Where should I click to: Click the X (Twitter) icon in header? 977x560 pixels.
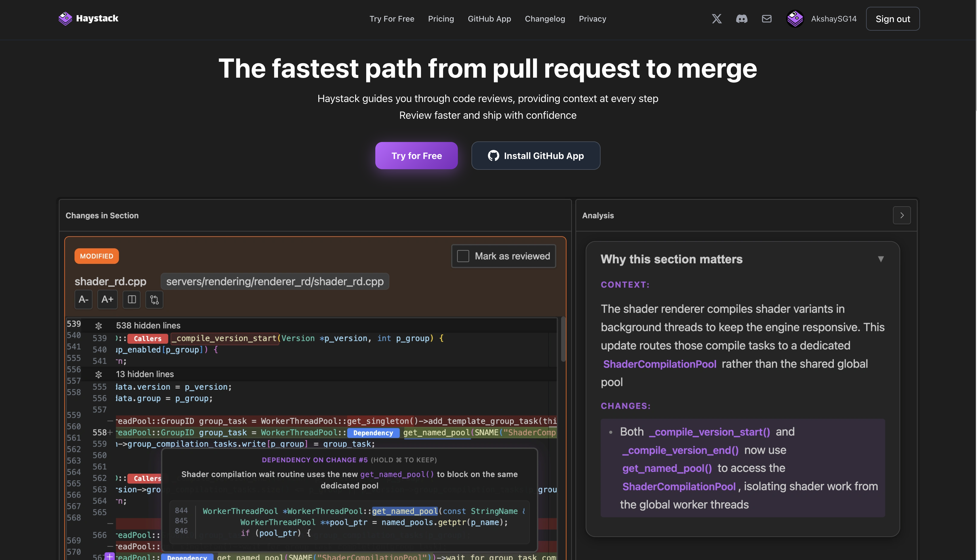(716, 18)
